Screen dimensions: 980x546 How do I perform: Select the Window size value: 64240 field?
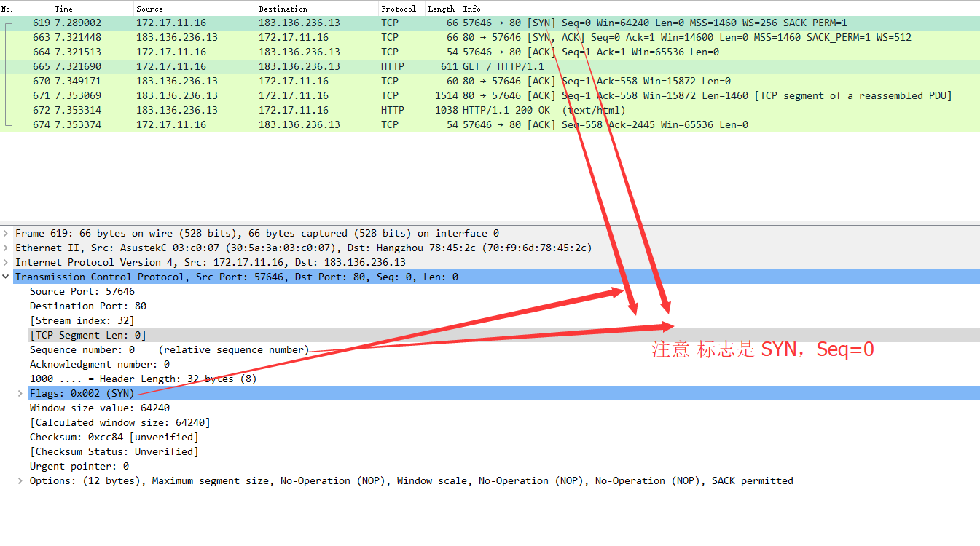[100, 408]
